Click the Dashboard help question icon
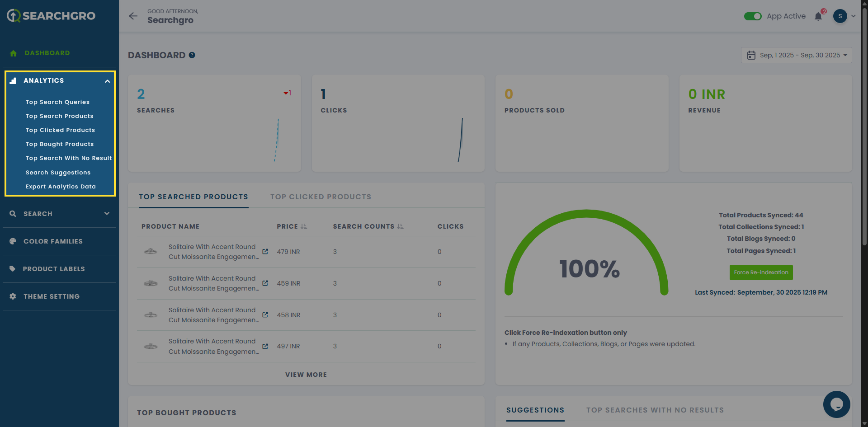868x427 pixels. pos(192,55)
